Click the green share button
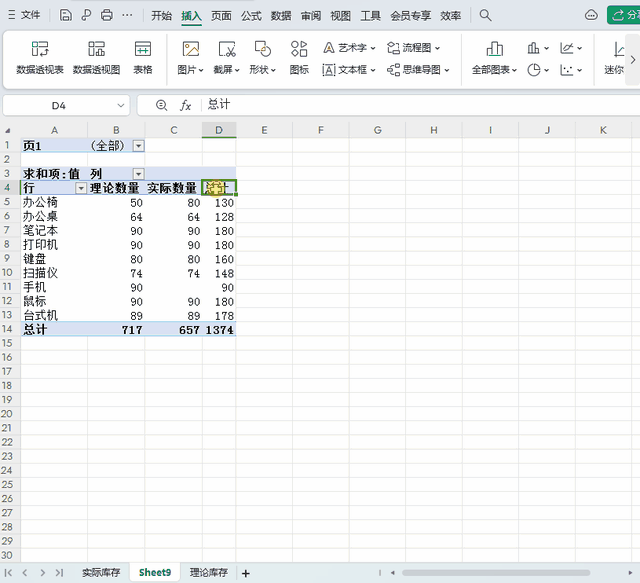 624,15
